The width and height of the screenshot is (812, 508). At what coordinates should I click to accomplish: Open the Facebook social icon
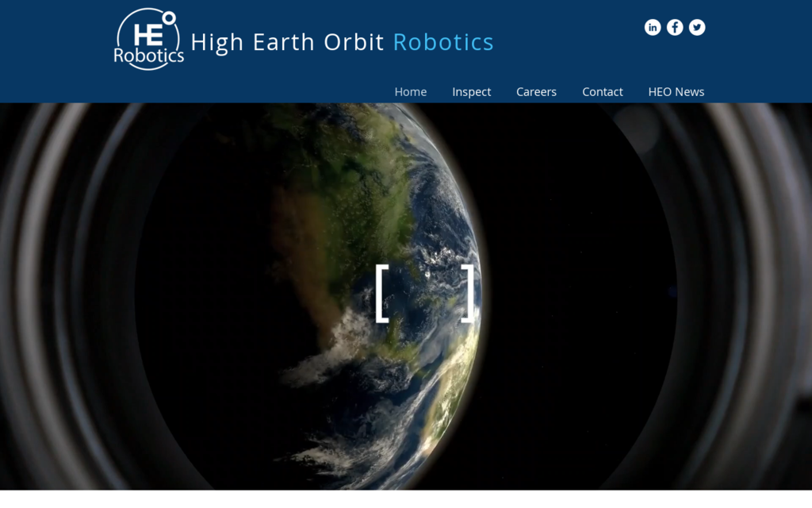click(675, 28)
